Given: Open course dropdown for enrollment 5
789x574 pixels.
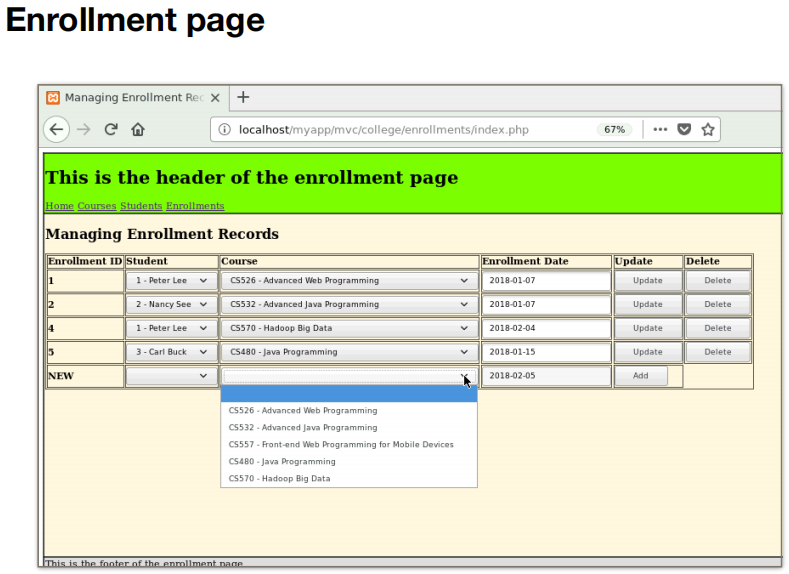Looking at the screenshot, I should 349,352.
